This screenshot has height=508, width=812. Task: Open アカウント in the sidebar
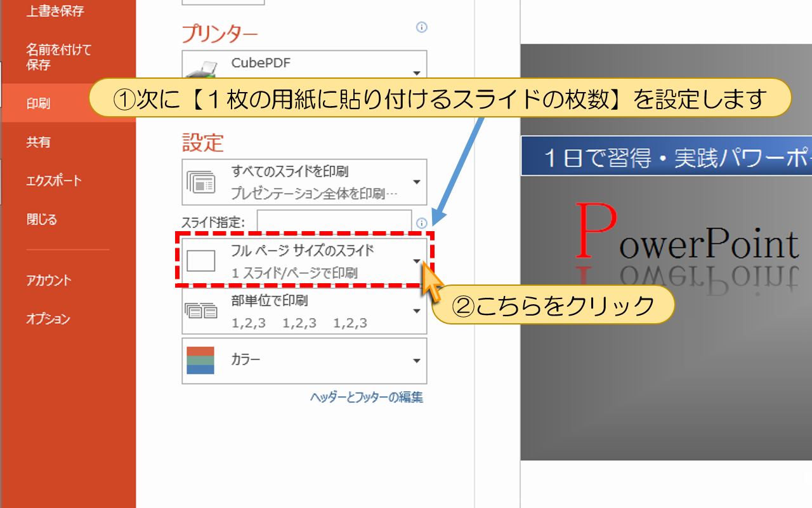pos(49,280)
